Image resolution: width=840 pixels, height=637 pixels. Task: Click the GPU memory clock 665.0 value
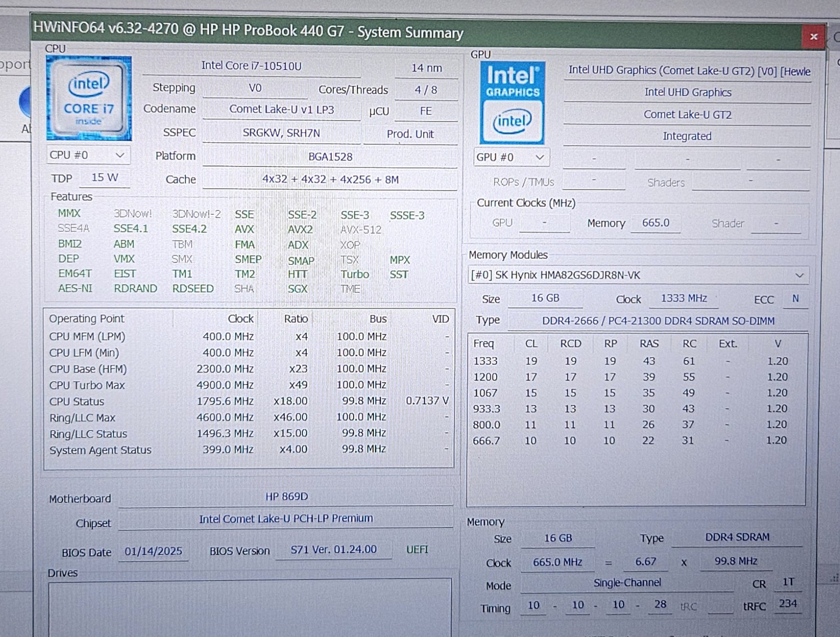tap(656, 223)
